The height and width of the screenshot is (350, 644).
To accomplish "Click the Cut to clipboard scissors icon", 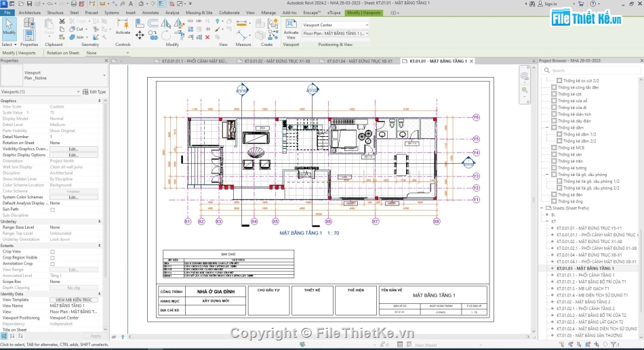I will 62,21.
